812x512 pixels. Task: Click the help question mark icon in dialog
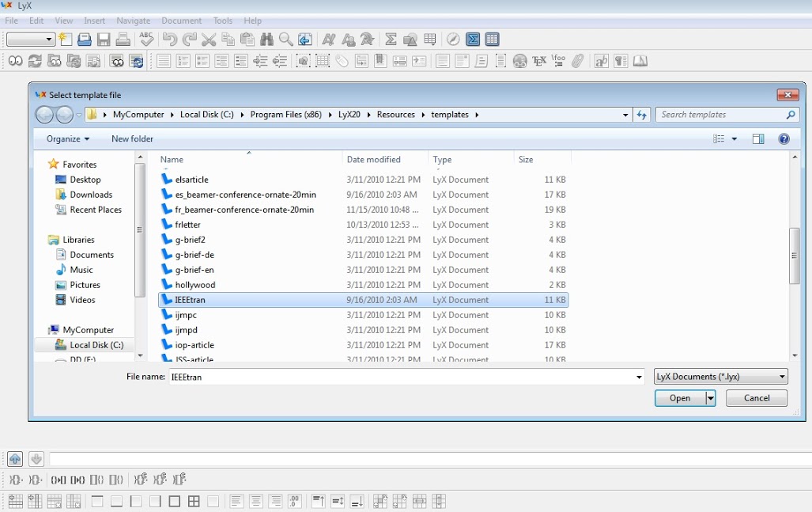point(784,139)
